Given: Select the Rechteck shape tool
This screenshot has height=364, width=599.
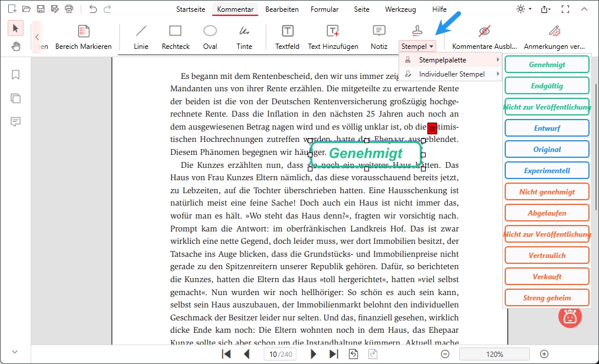Looking at the screenshot, I should 175,37.
